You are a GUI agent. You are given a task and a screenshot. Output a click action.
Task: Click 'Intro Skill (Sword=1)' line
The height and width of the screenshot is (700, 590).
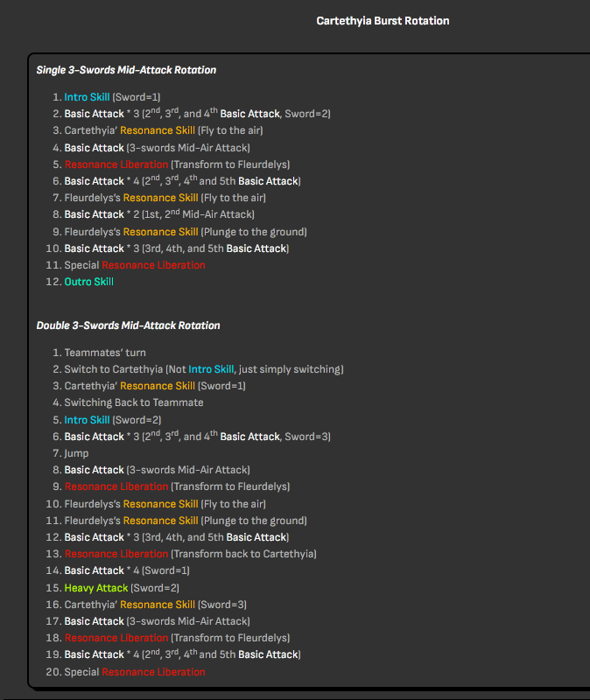click(112, 97)
